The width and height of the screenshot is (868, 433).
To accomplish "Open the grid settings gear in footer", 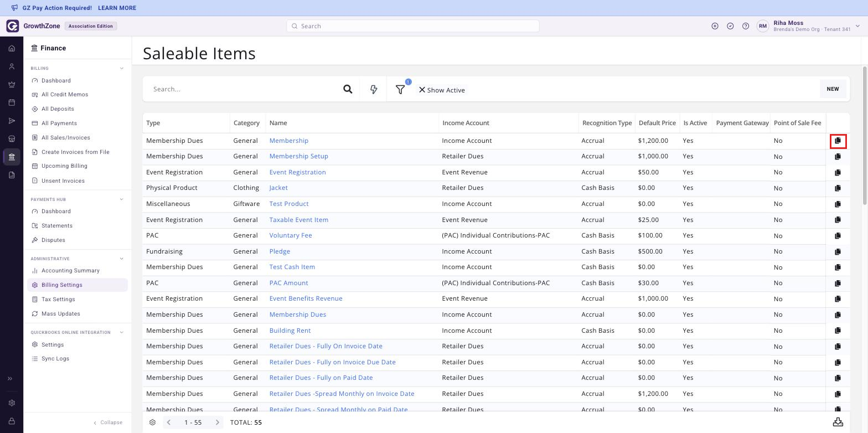I will tap(152, 422).
